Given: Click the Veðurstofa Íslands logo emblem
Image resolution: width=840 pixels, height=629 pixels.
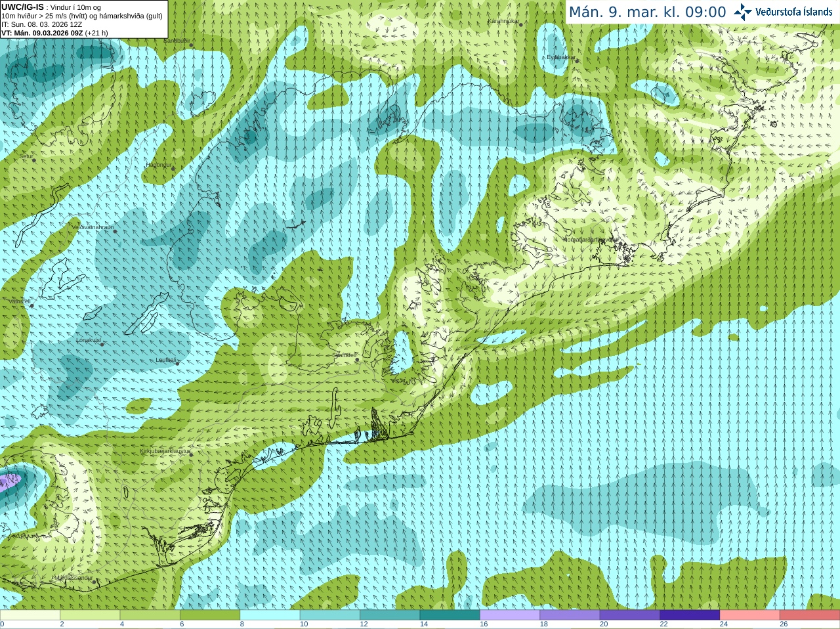Looking at the screenshot, I should 743,12.
